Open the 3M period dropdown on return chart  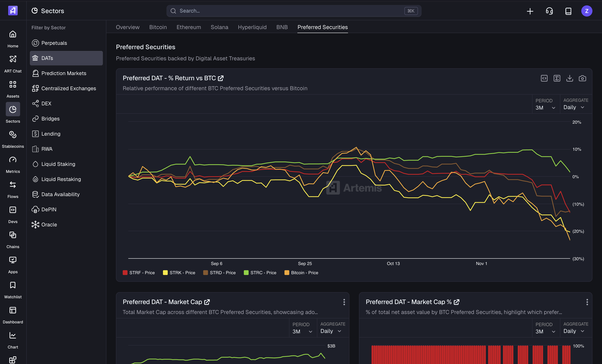point(545,108)
